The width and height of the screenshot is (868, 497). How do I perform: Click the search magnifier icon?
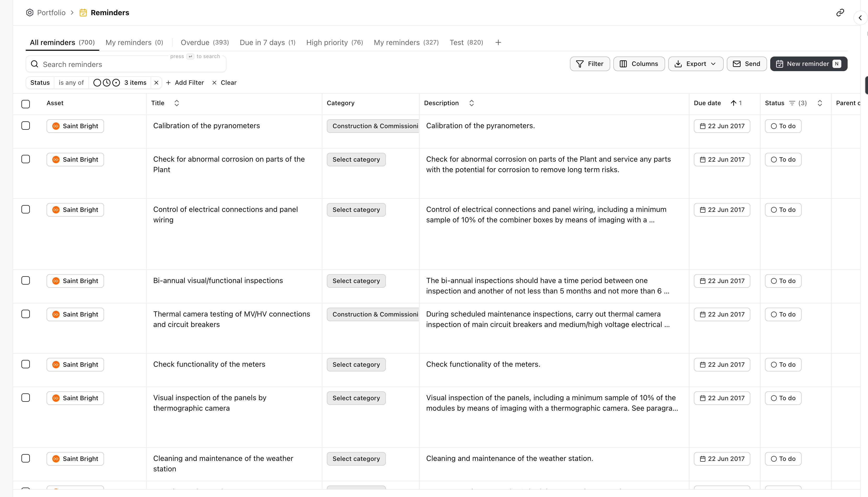(x=35, y=64)
